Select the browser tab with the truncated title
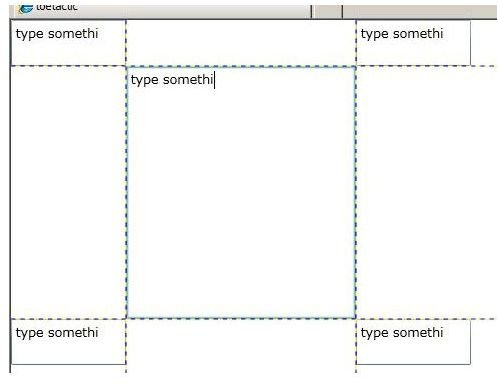The image size is (498, 385). pyautogui.click(x=162, y=10)
